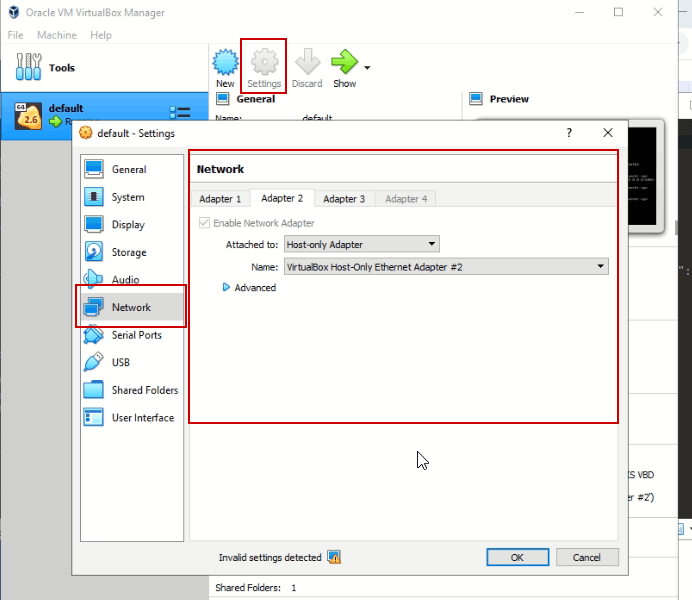Click the Preview section monitor icon

[476, 99]
